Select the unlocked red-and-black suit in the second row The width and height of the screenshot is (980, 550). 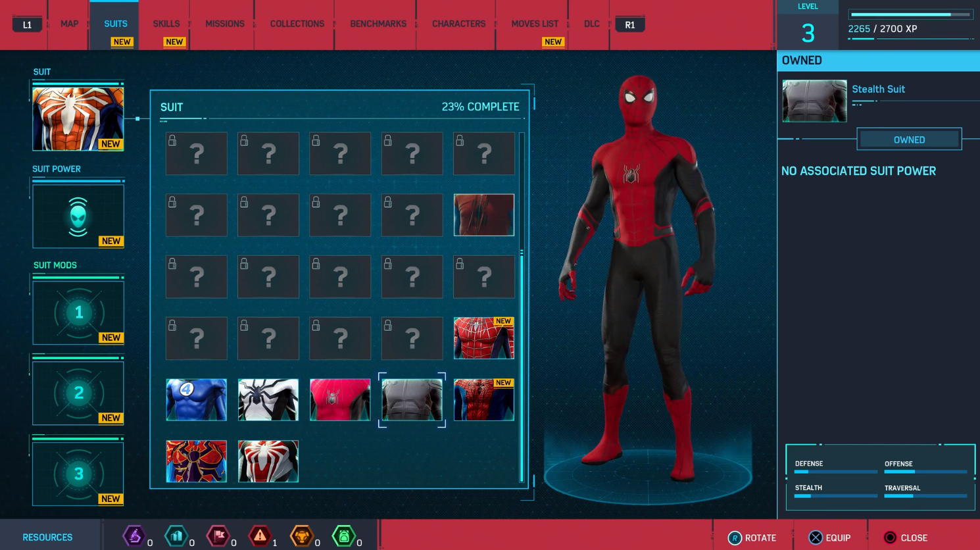coord(484,215)
